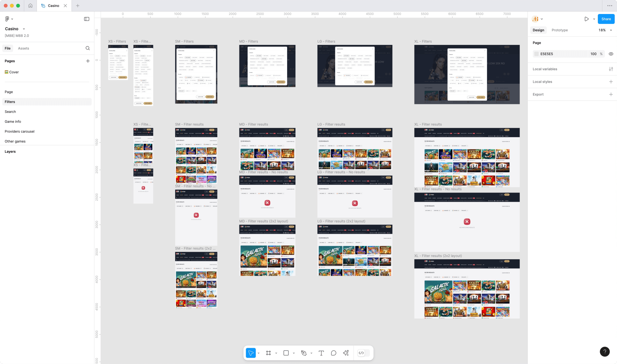The width and height of the screenshot is (617, 364).
Task: Switch to the Prototype tab
Action: (559, 30)
